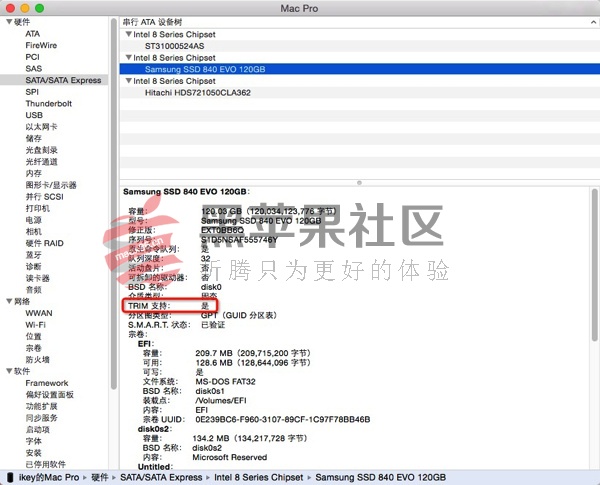Image resolution: width=600 pixels, height=485 pixels.
Task: Click the volume UUID 0E239BC6-F960-3107 value
Action: (x=282, y=419)
